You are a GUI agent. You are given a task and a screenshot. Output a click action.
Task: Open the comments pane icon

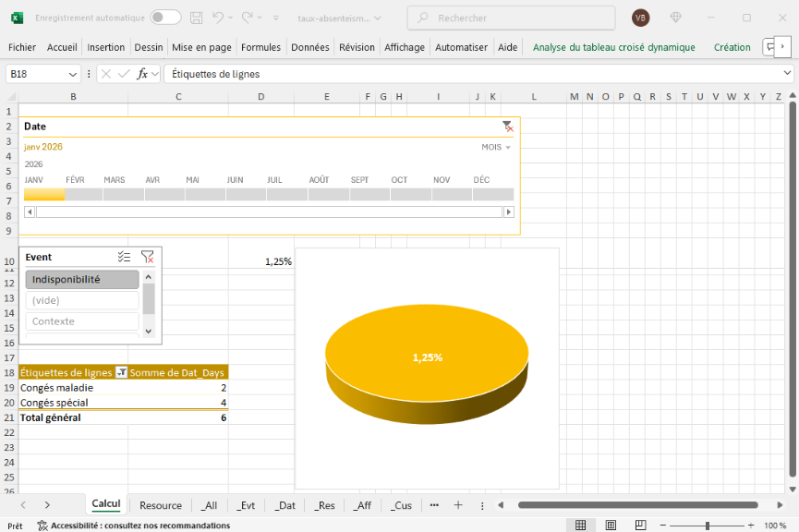coord(769,47)
